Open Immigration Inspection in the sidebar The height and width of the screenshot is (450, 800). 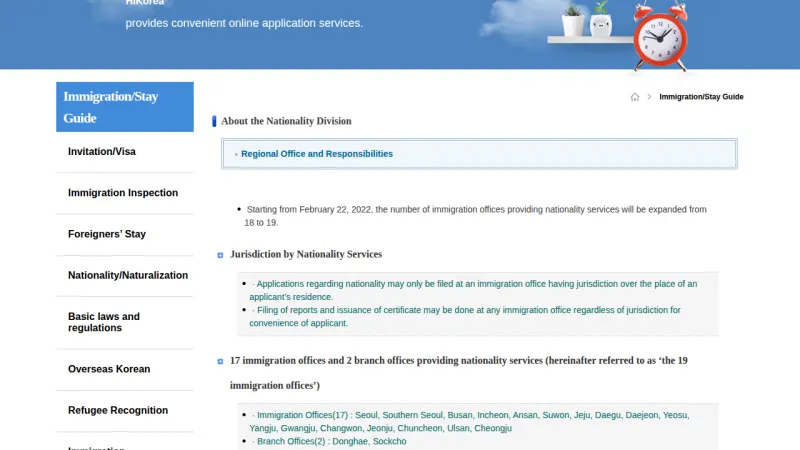pyautogui.click(x=123, y=193)
